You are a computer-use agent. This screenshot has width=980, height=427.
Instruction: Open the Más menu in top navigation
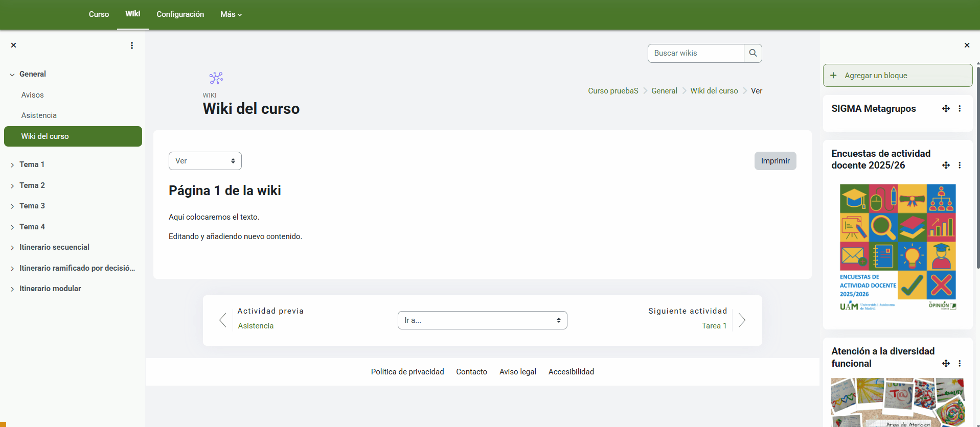[x=231, y=14]
